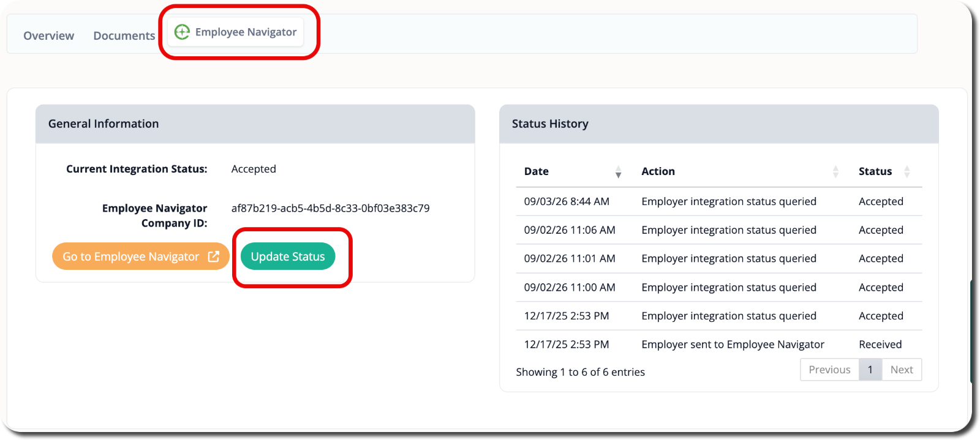Image resolution: width=980 pixels, height=440 pixels.
Task: Click Showing 1 to 6 of 6 entries text
Action: pyautogui.click(x=580, y=372)
